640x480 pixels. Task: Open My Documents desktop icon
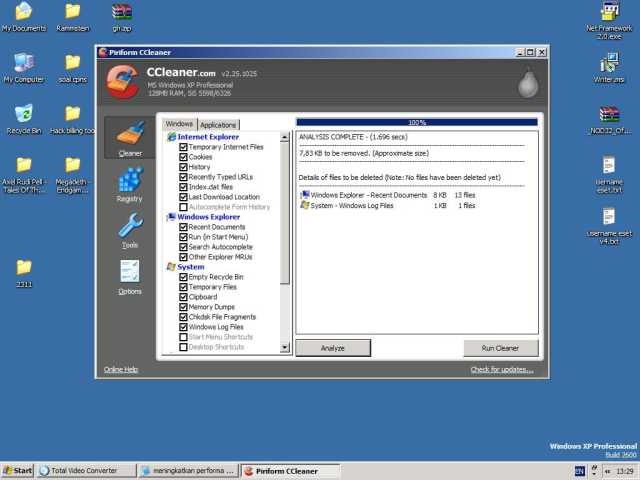point(24,17)
